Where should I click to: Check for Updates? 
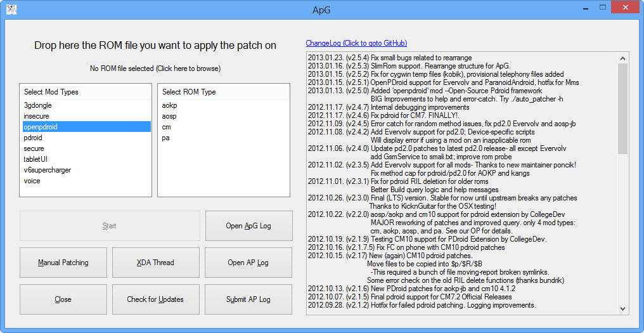point(155,299)
